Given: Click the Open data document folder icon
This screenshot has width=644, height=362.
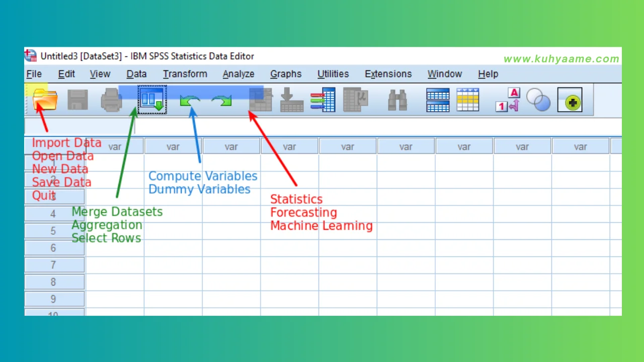Looking at the screenshot, I should pos(45,100).
